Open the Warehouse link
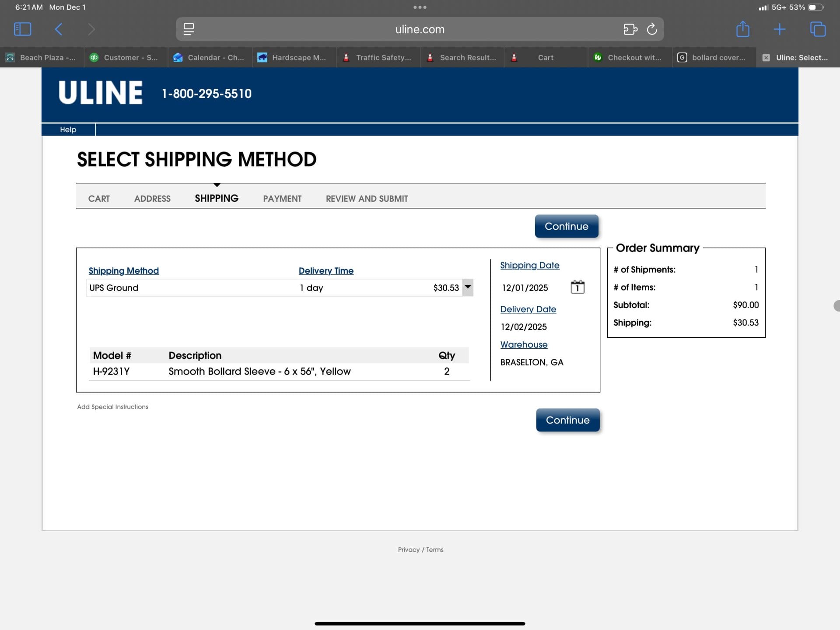Viewport: 840px width, 630px height. [x=524, y=345]
